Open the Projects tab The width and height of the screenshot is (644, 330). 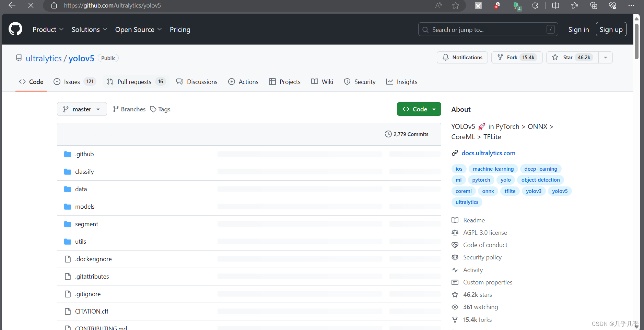(285, 82)
